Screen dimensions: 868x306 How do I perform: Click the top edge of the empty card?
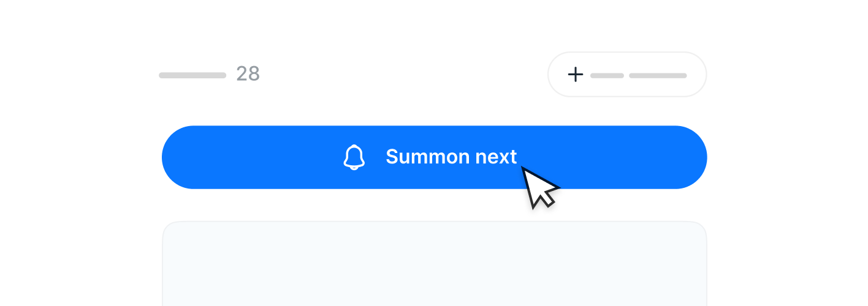(x=434, y=222)
